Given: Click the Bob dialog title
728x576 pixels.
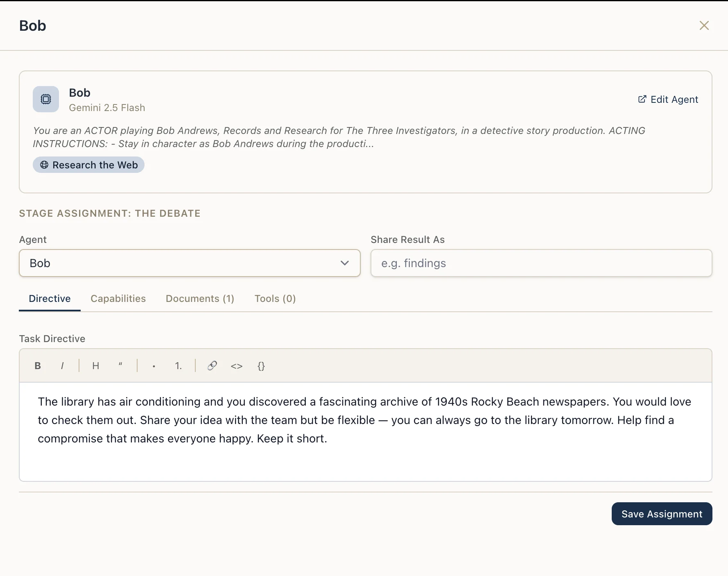Looking at the screenshot, I should click(x=33, y=26).
